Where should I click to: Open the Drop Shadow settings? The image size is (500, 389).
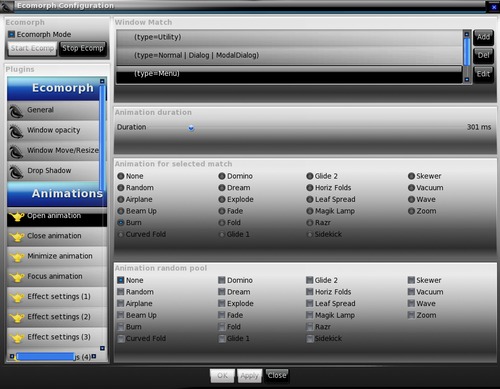pyautogui.click(x=53, y=171)
